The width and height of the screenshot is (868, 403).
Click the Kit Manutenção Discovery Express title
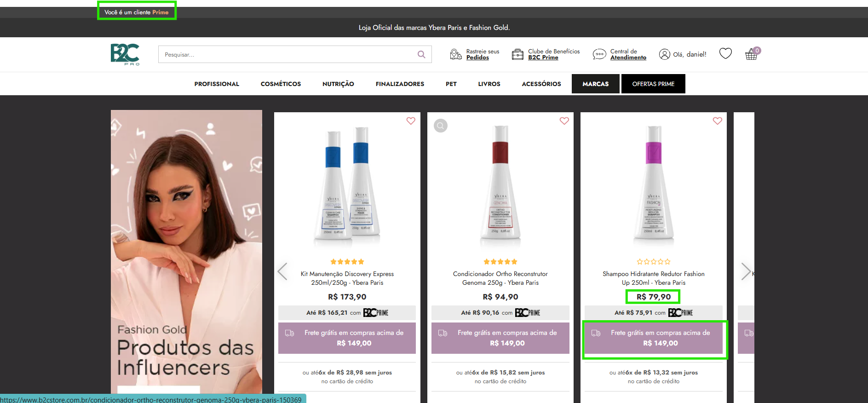click(x=347, y=278)
